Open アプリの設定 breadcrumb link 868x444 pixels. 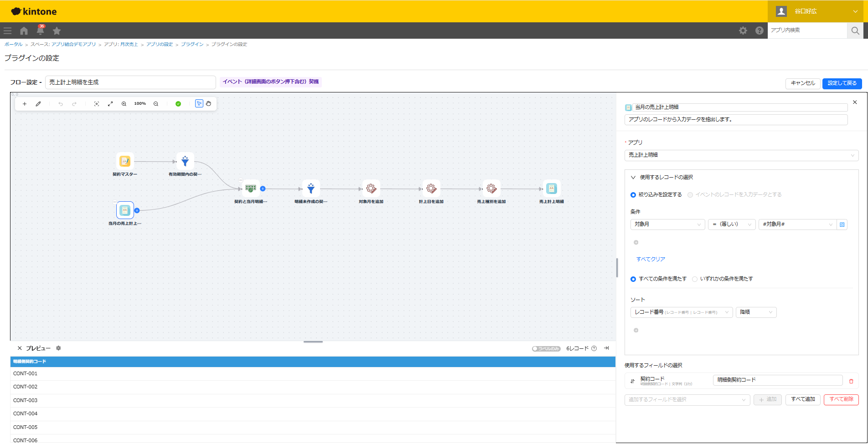coord(160,44)
